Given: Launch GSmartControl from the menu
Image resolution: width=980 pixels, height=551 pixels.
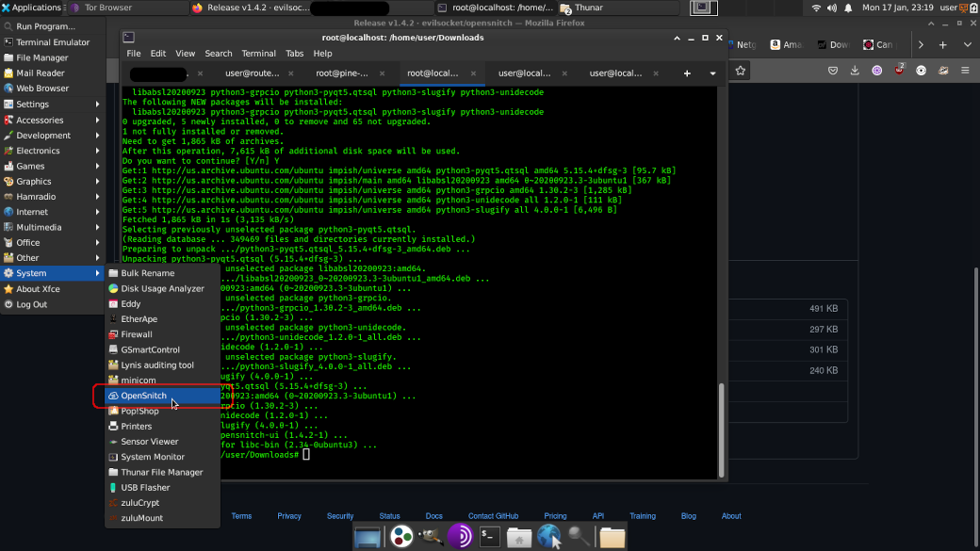Looking at the screenshot, I should click(162, 349).
